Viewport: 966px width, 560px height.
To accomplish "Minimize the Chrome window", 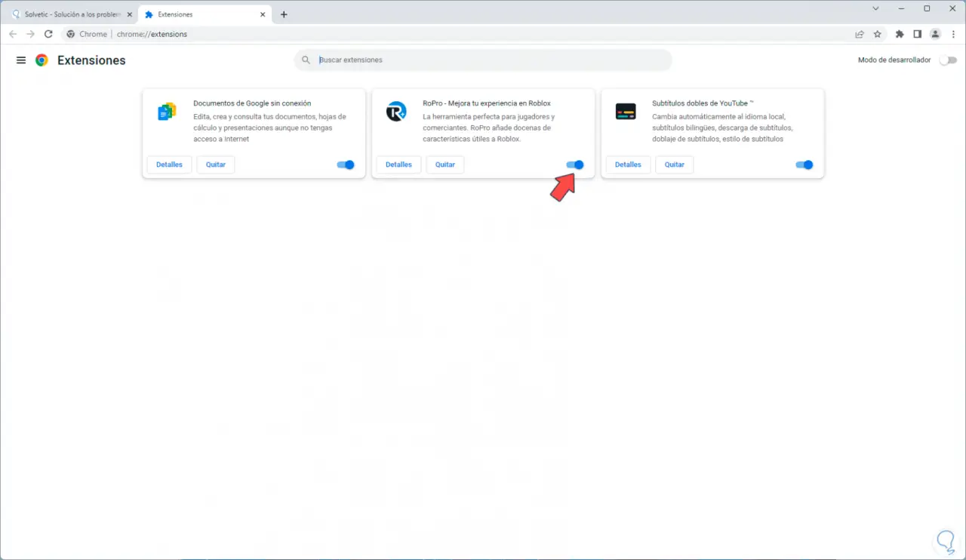I will pyautogui.click(x=901, y=8).
